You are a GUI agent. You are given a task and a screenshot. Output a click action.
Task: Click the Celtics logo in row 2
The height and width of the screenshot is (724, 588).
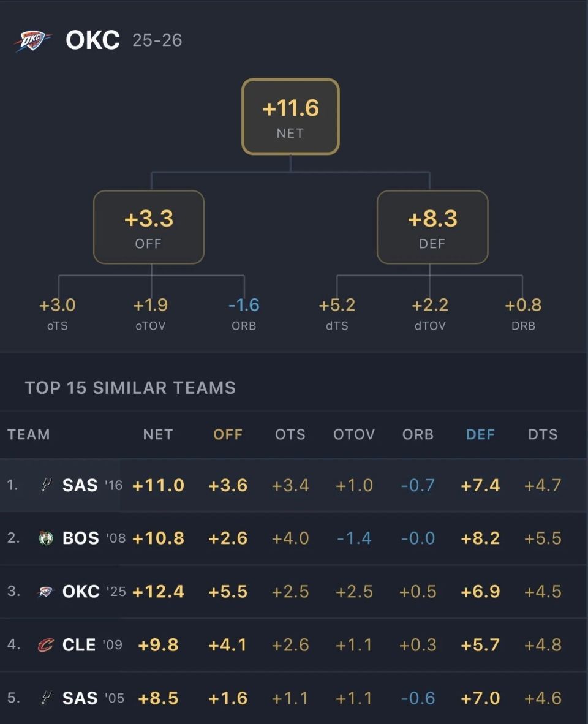(x=46, y=538)
